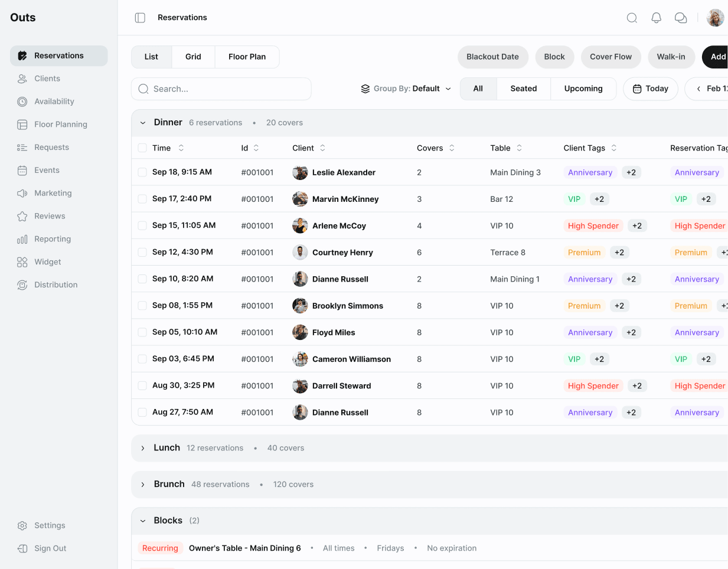The image size is (728, 569).
Task: Open chat messages icon
Action: tap(681, 18)
